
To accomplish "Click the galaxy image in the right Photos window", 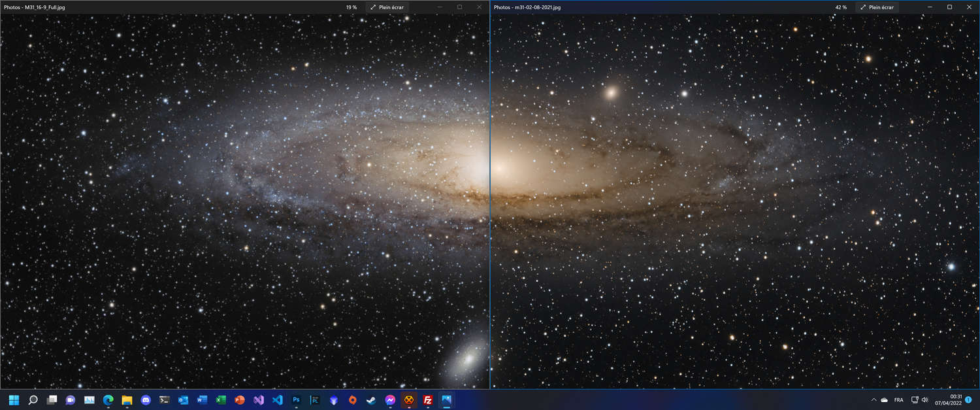I will click(735, 201).
